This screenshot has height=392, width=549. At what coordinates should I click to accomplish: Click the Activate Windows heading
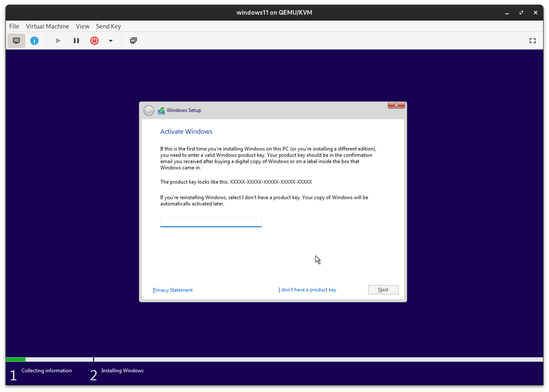point(186,132)
